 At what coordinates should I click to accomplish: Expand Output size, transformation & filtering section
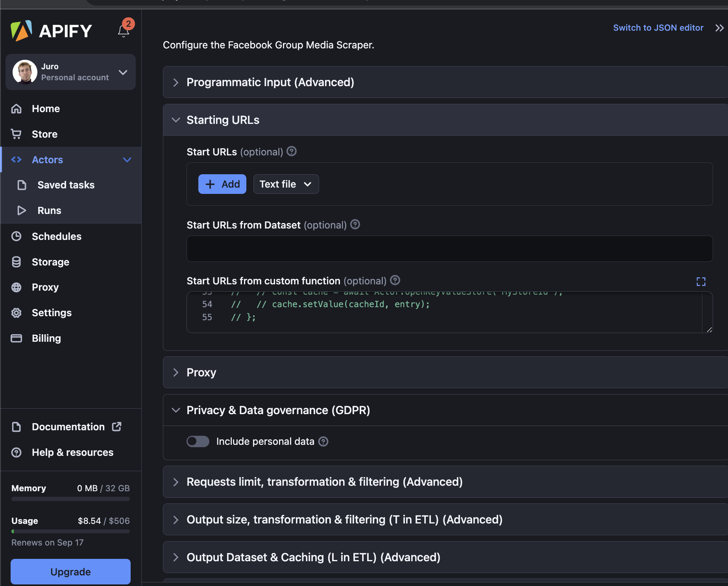click(445, 520)
